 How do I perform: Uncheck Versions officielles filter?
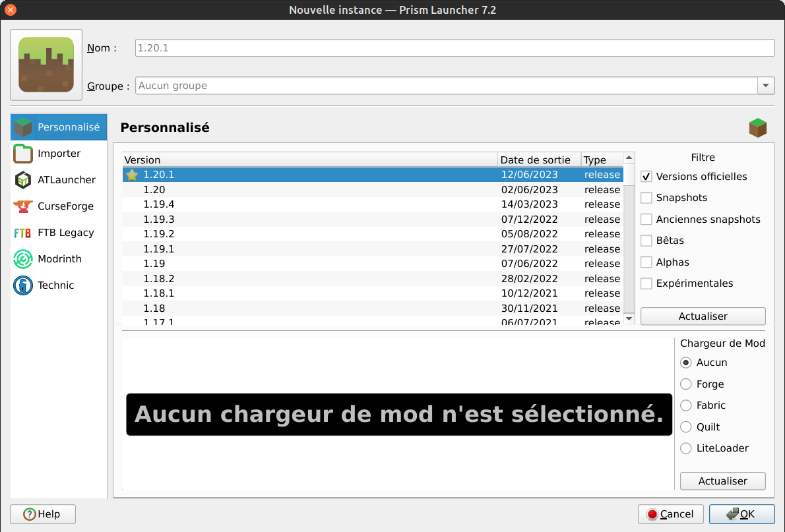[x=646, y=177]
